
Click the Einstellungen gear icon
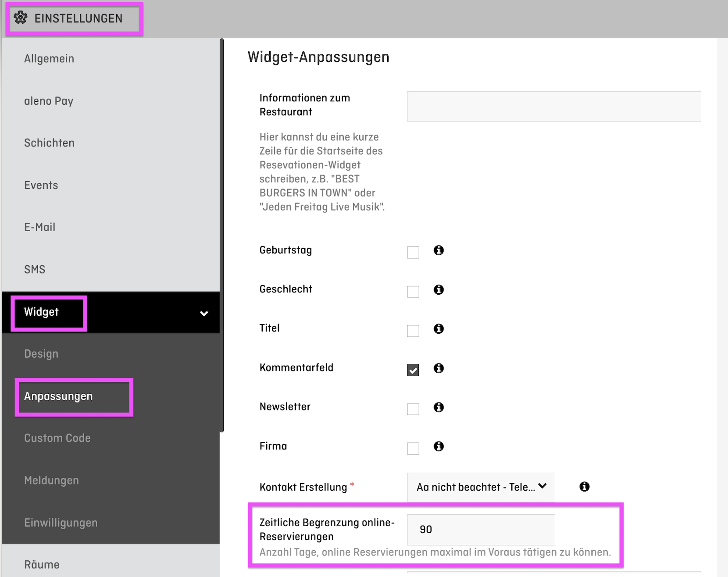[21, 18]
